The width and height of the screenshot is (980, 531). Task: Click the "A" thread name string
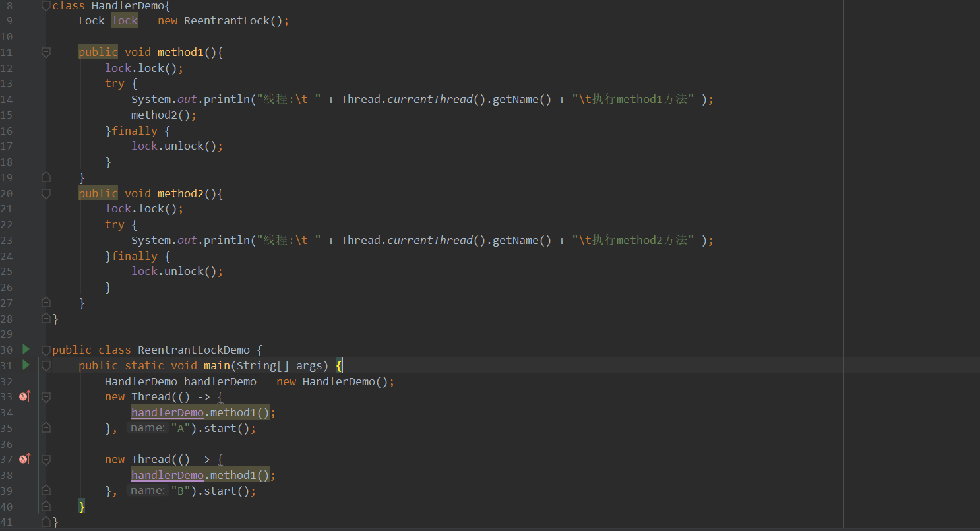181,428
